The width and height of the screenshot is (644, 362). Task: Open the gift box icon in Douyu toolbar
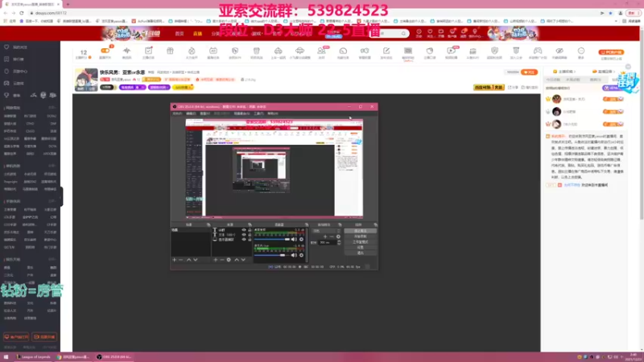pyautogui.click(x=170, y=51)
